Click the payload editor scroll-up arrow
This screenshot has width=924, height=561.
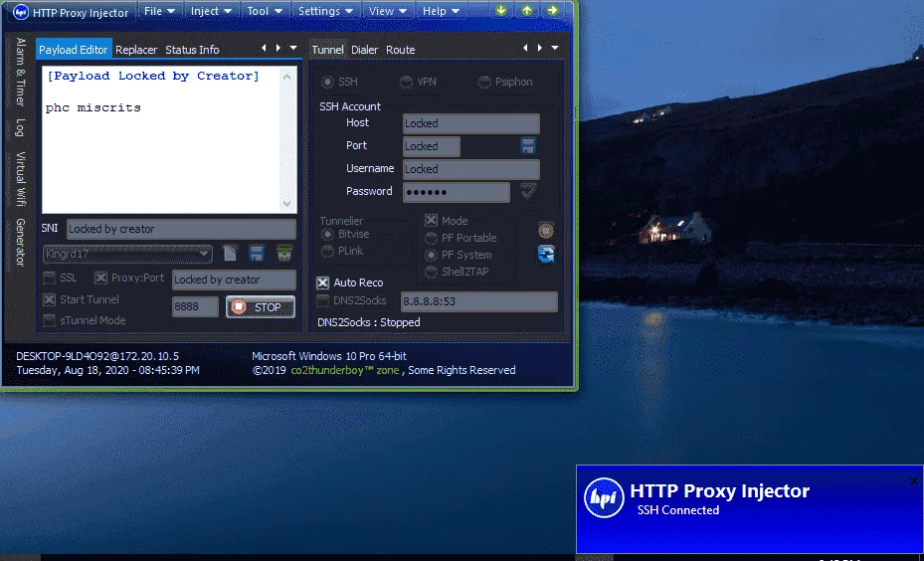[x=287, y=77]
